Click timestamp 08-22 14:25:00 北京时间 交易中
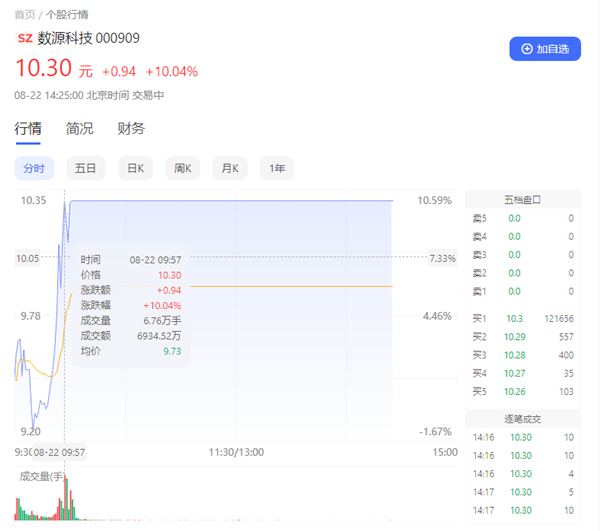The width and height of the screenshot is (600, 531). point(89,95)
